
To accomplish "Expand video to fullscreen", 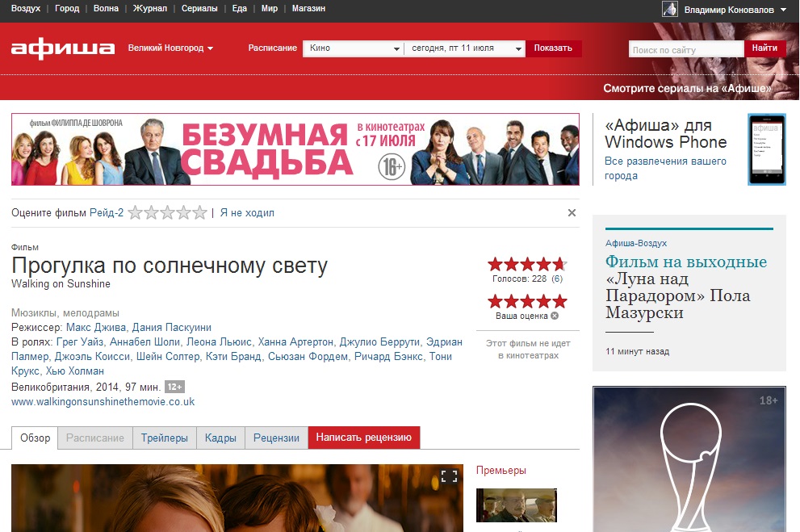I will (x=449, y=476).
